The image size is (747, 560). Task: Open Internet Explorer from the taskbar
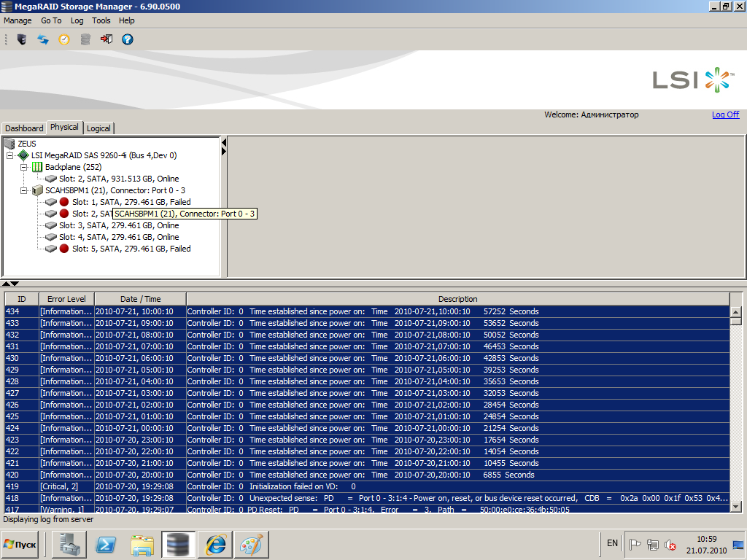pos(216,545)
